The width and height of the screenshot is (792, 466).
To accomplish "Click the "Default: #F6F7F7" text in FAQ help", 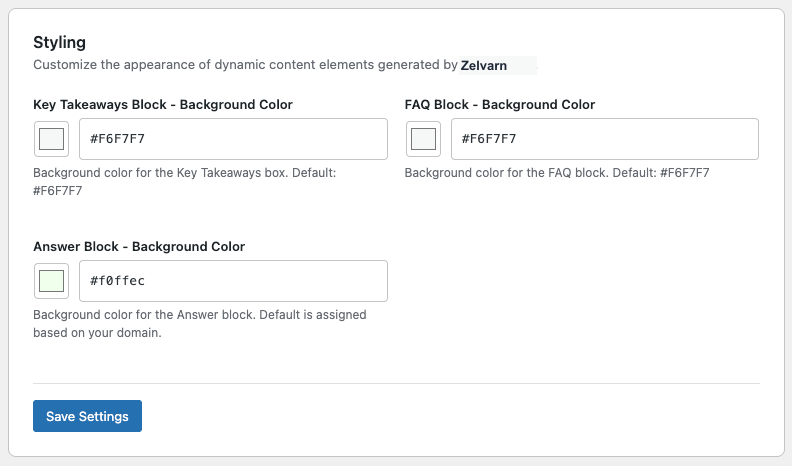I will tap(661, 173).
